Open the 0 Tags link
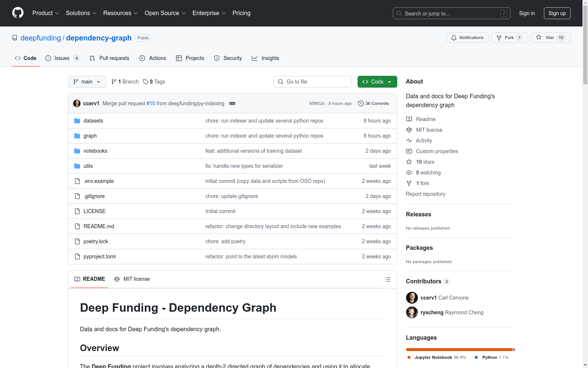The image size is (588, 368). pyautogui.click(x=154, y=82)
